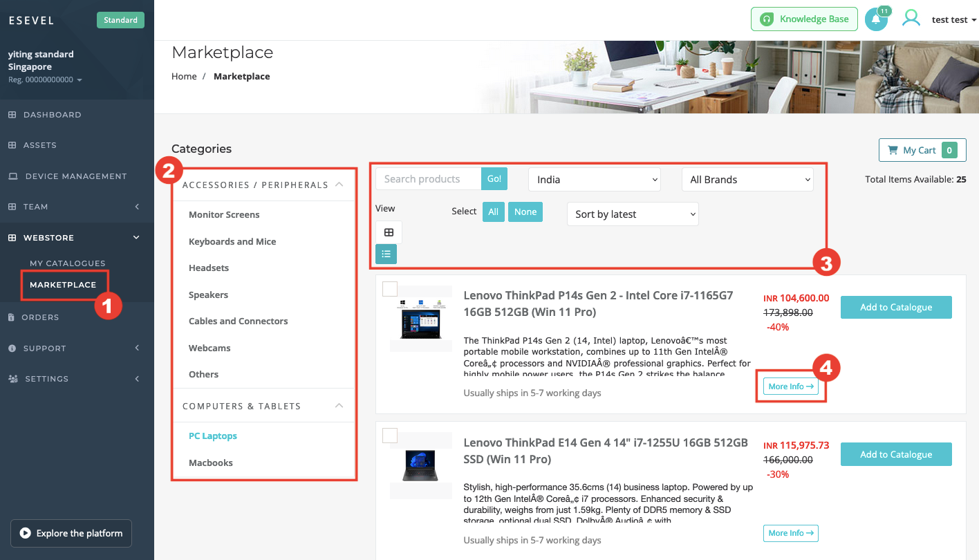979x560 pixels.
Task: Select Webcams category
Action: point(209,348)
